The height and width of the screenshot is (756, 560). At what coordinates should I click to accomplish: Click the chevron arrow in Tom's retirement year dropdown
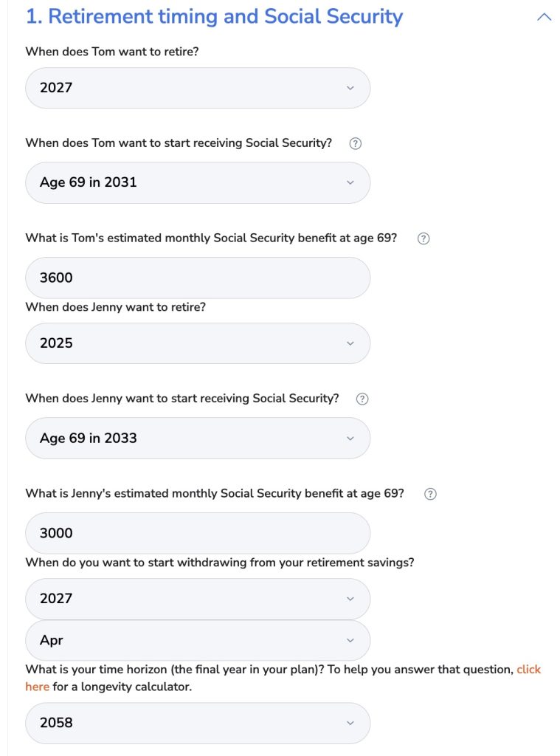(350, 89)
